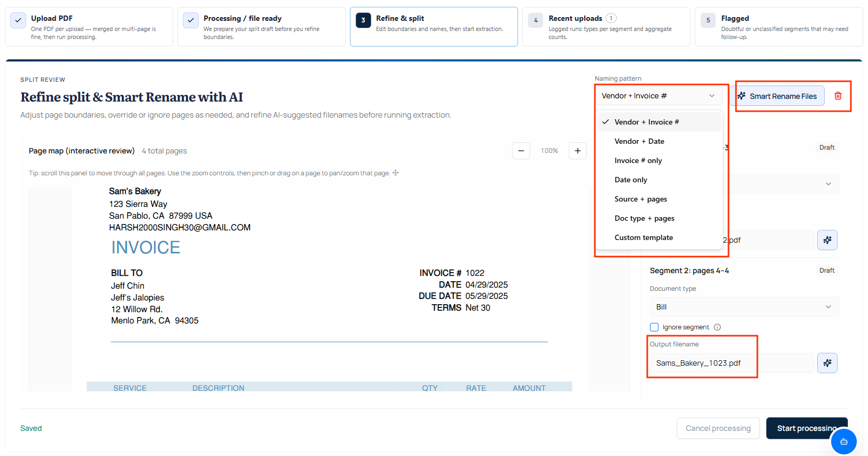
Task: Open the blue chatbot bubble icon
Action: (x=843, y=442)
